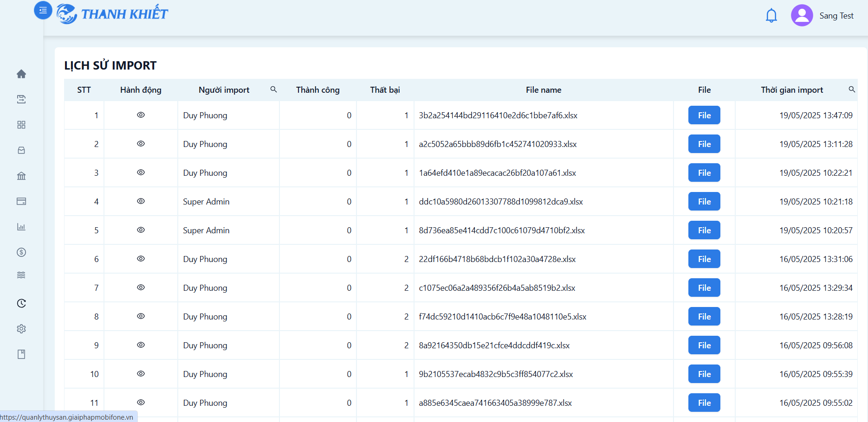Open the Thanh Khiết logo home link

[112, 14]
